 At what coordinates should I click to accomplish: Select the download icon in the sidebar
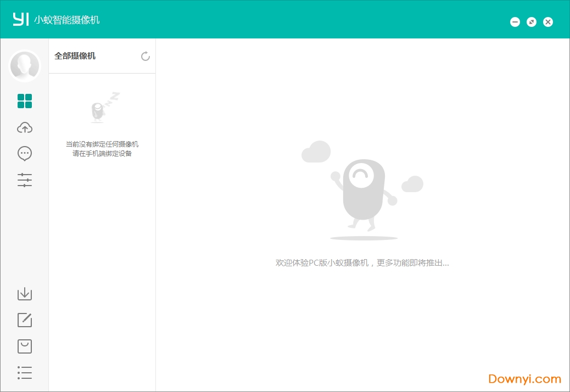point(24,294)
